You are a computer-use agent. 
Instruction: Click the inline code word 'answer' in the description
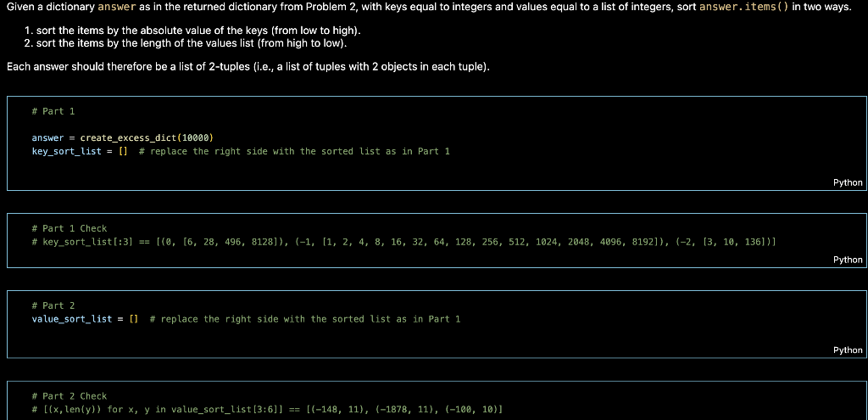(x=117, y=8)
